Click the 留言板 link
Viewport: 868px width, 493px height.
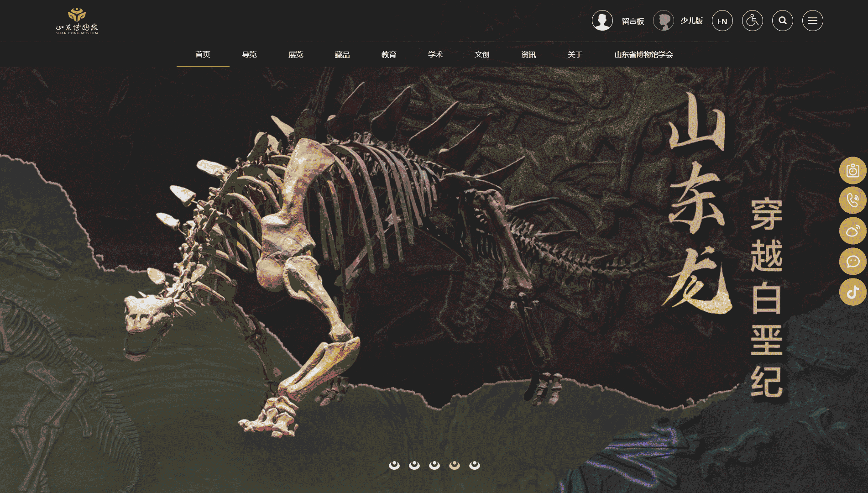point(633,21)
